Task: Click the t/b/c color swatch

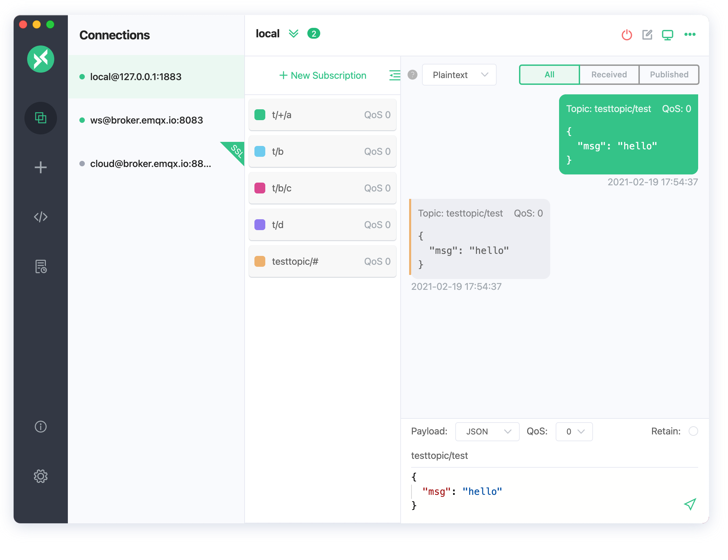Action: point(260,188)
